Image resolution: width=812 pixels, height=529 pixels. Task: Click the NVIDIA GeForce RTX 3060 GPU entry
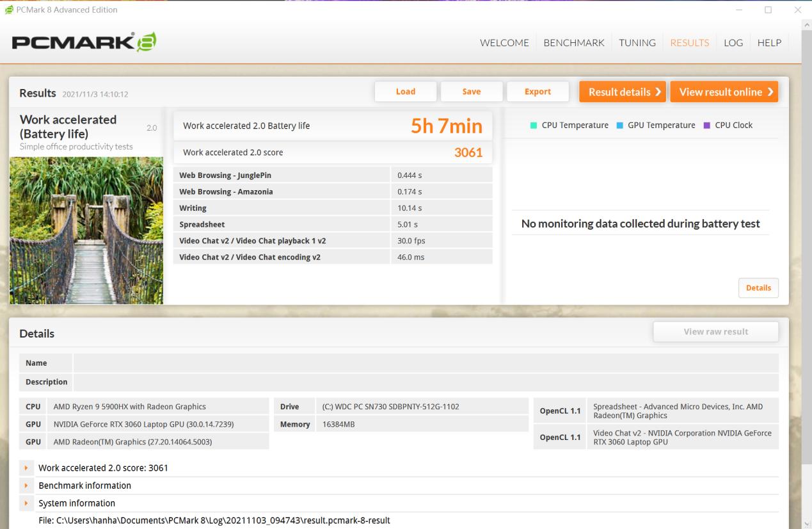click(159, 424)
